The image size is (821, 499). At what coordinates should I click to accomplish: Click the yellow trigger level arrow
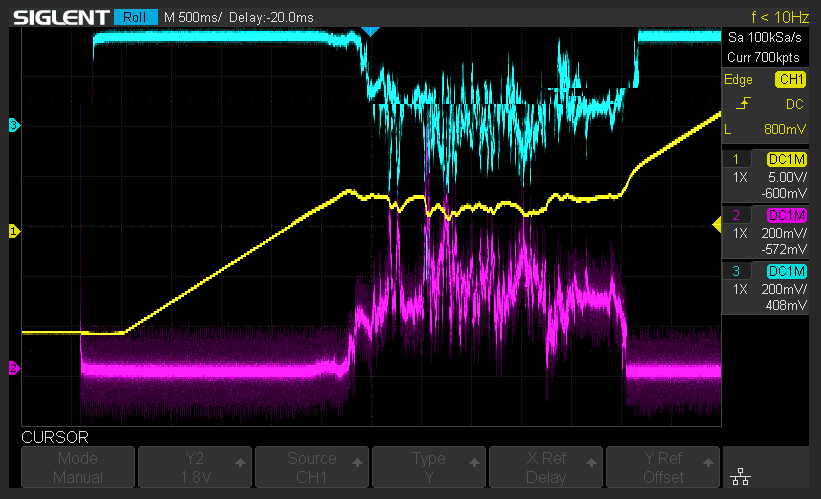(x=717, y=225)
